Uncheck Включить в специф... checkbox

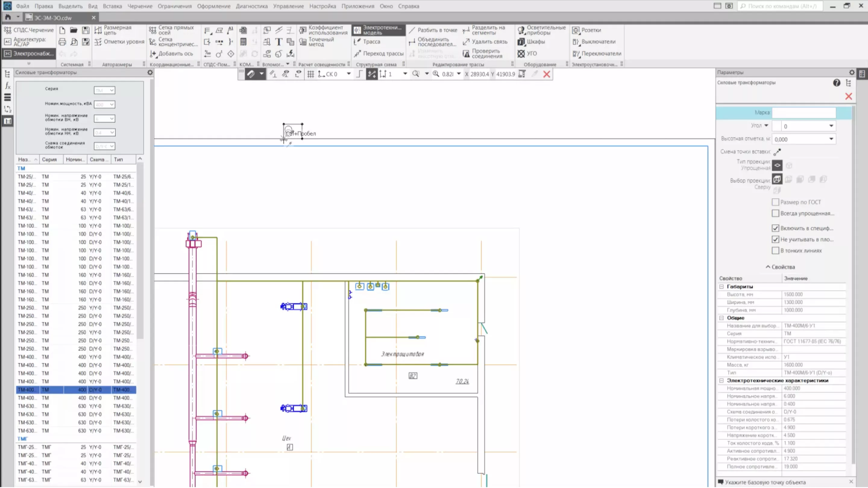point(775,228)
